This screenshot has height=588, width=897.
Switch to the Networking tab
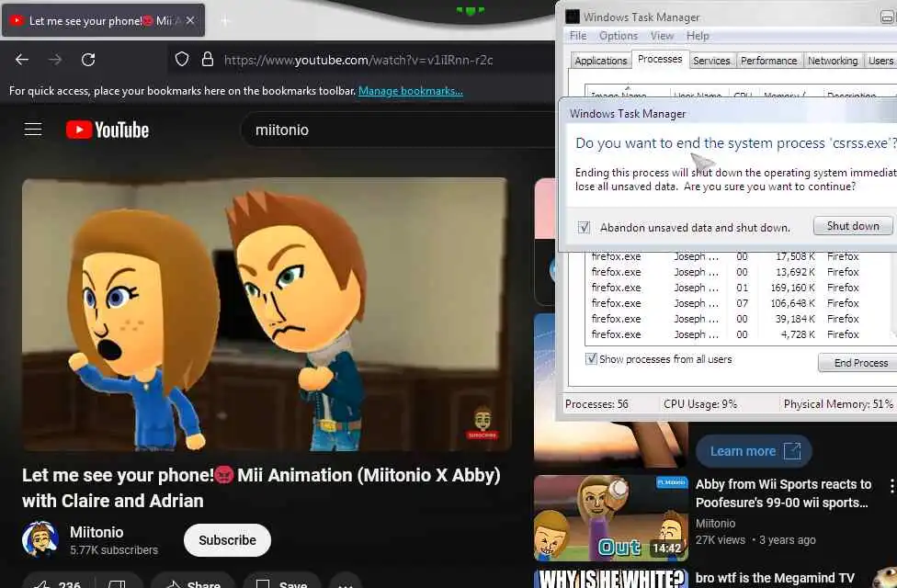click(x=833, y=60)
